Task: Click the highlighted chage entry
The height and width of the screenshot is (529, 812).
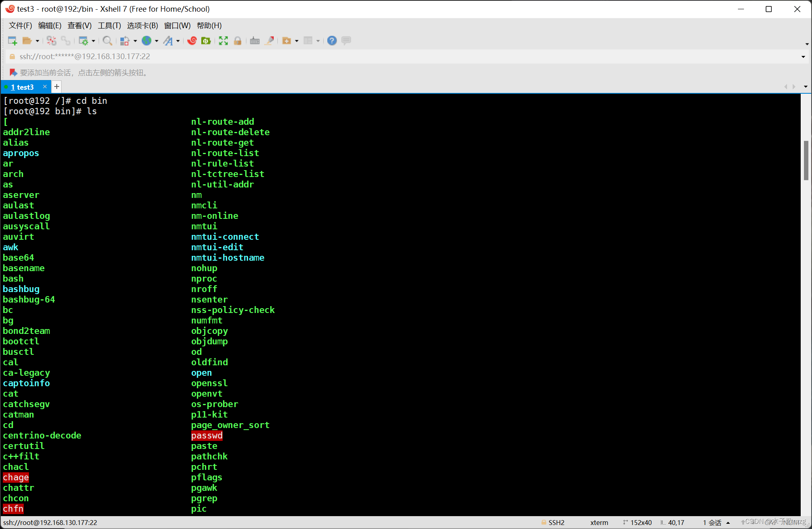Action: pyautogui.click(x=16, y=477)
